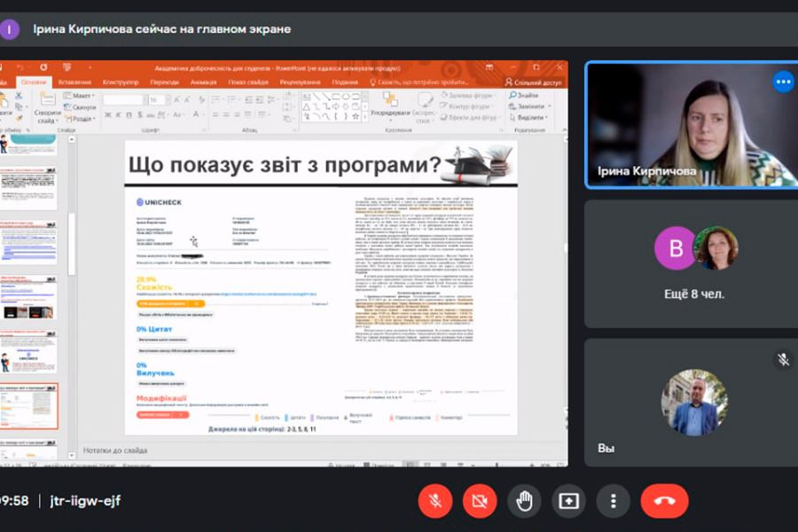The height and width of the screenshot is (532, 798).
Task: Create new slide with Створити слайд
Action: (x=46, y=108)
